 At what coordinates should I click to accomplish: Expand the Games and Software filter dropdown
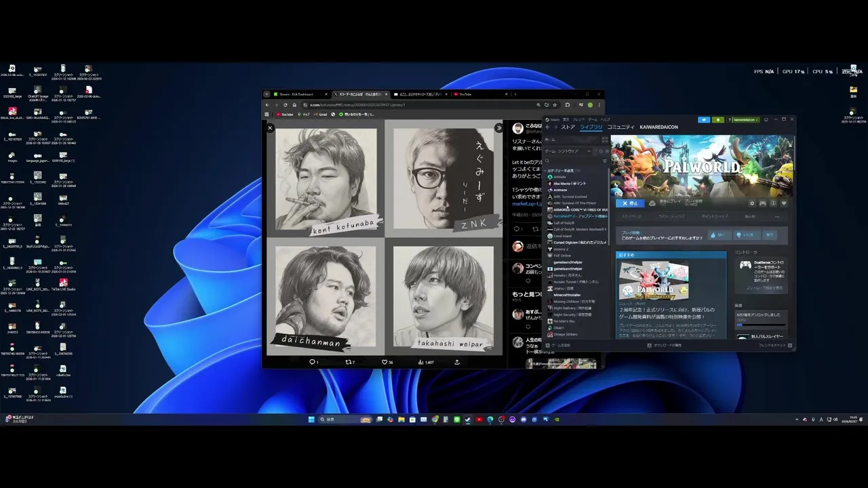pyautogui.click(x=568, y=151)
